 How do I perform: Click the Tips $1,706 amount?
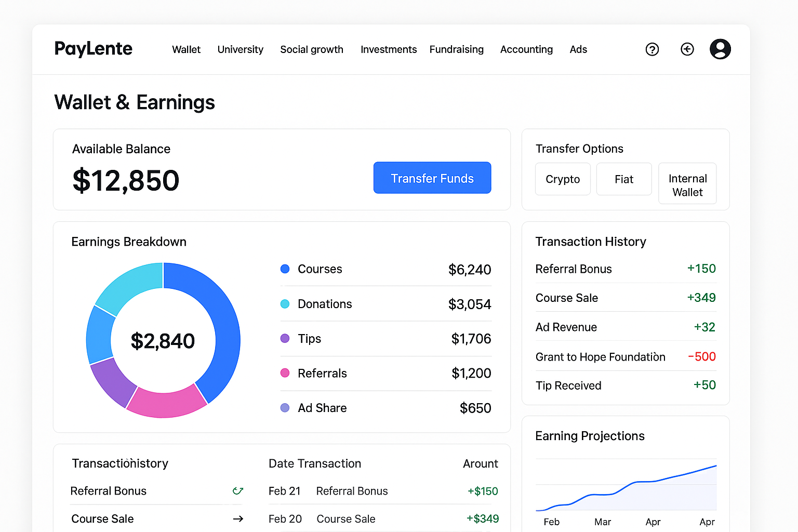click(x=471, y=339)
